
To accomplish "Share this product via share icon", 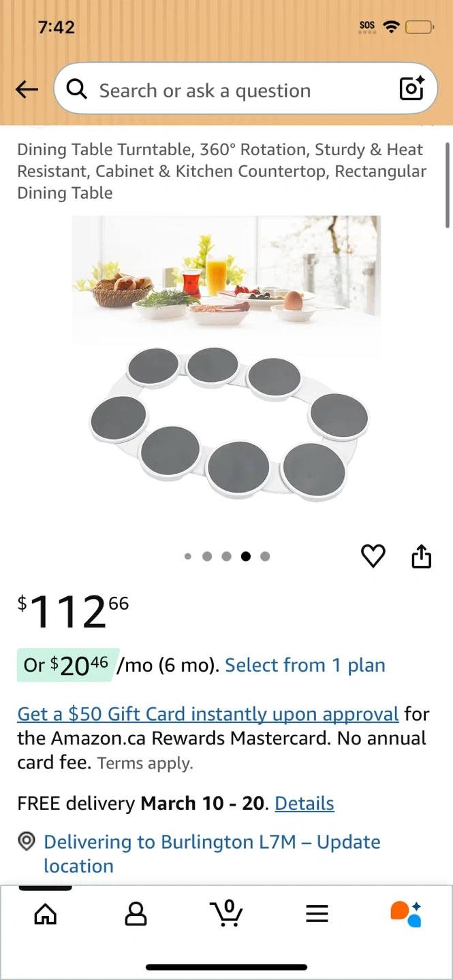I will click(x=422, y=555).
